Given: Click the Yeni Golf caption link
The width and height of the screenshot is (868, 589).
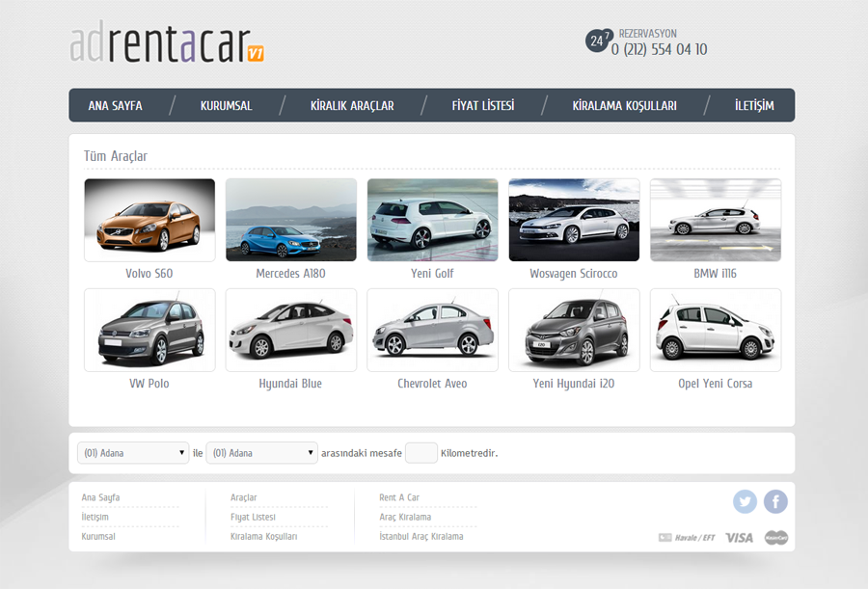Looking at the screenshot, I should click(432, 274).
